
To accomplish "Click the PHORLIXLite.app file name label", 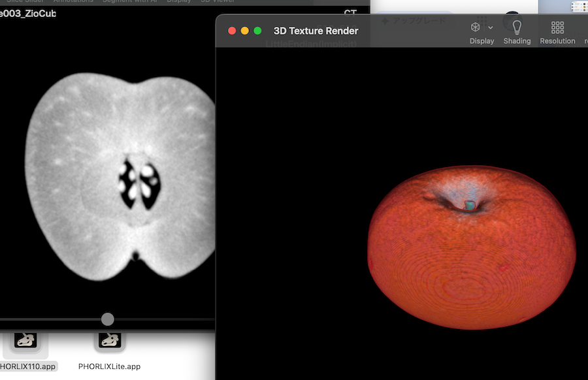I will (x=109, y=366).
